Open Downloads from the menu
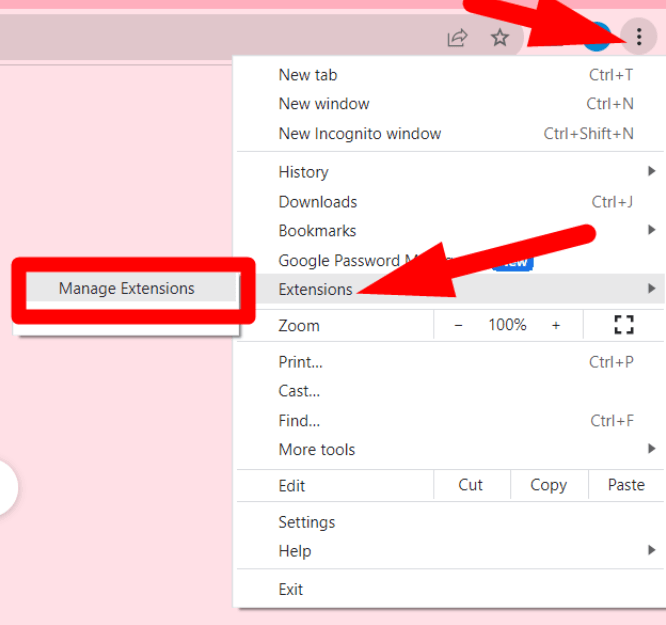The width and height of the screenshot is (666, 625). pos(318,202)
